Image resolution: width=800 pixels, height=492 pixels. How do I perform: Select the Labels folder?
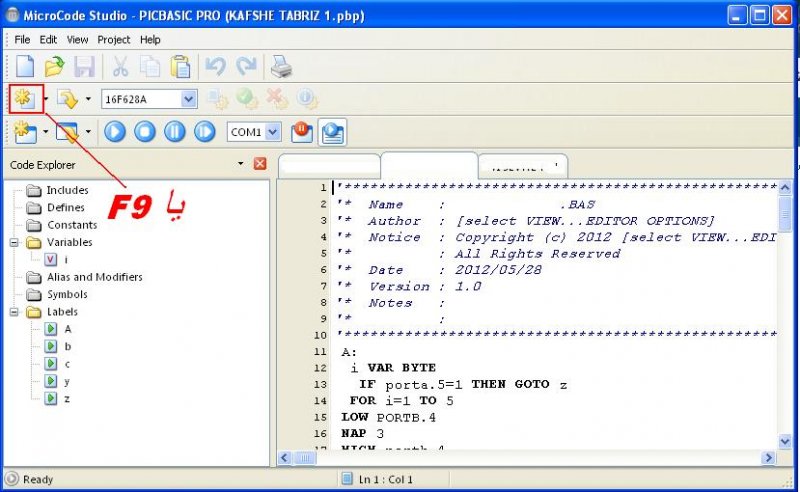point(62,312)
